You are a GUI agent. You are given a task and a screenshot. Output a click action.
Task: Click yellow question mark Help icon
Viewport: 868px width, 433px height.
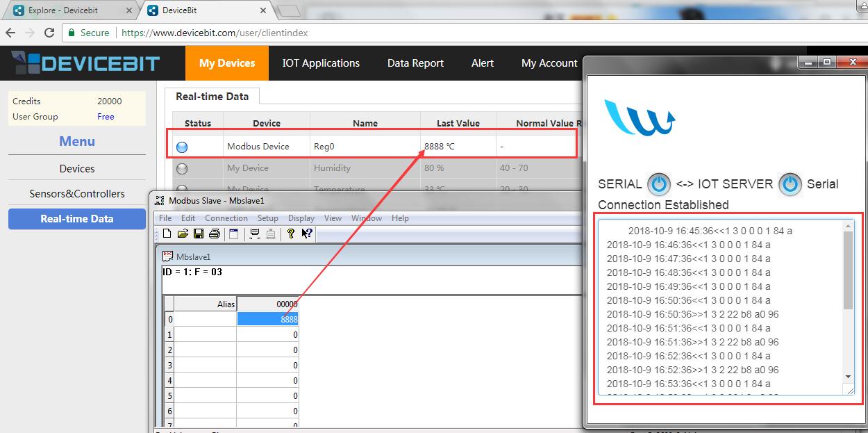coord(290,234)
